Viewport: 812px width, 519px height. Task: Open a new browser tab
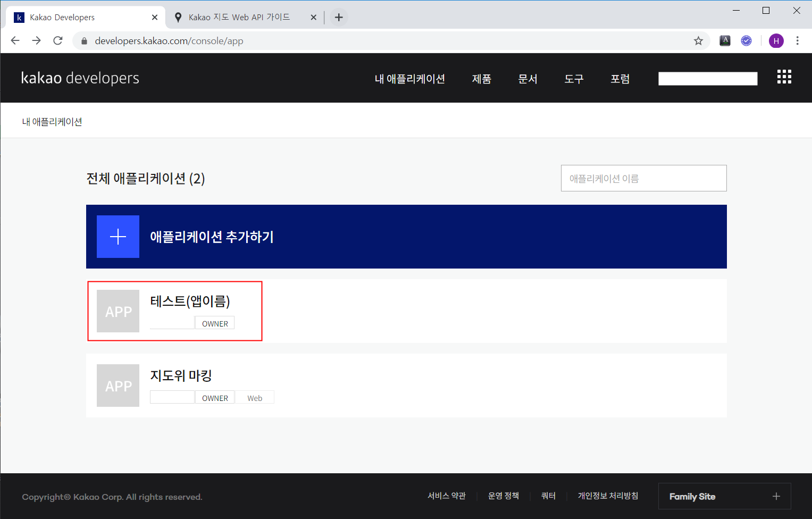(339, 18)
